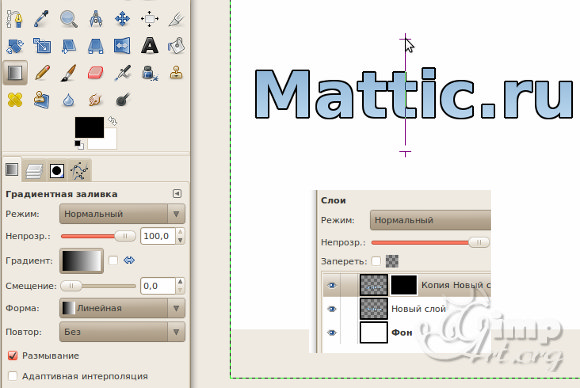The image size is (580, 388).
Task: Toggle the gradient reverse checkbox
Action: [x=113, y=261]
